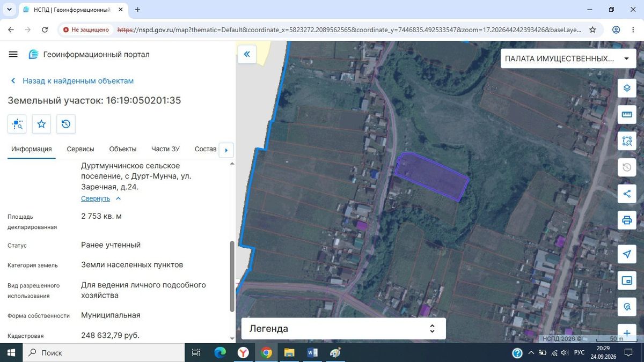Viewport: 644px width, 362px height.
Task: Open the Chrome three-dot menu
Action: coord(634,30)
